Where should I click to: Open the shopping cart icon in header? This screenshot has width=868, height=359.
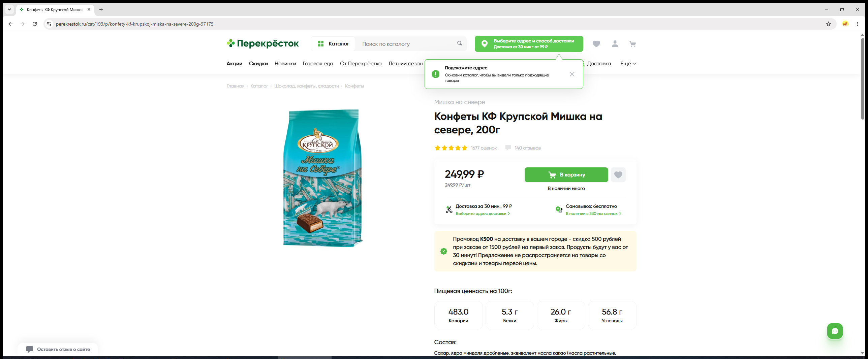[x=632, y=44]
